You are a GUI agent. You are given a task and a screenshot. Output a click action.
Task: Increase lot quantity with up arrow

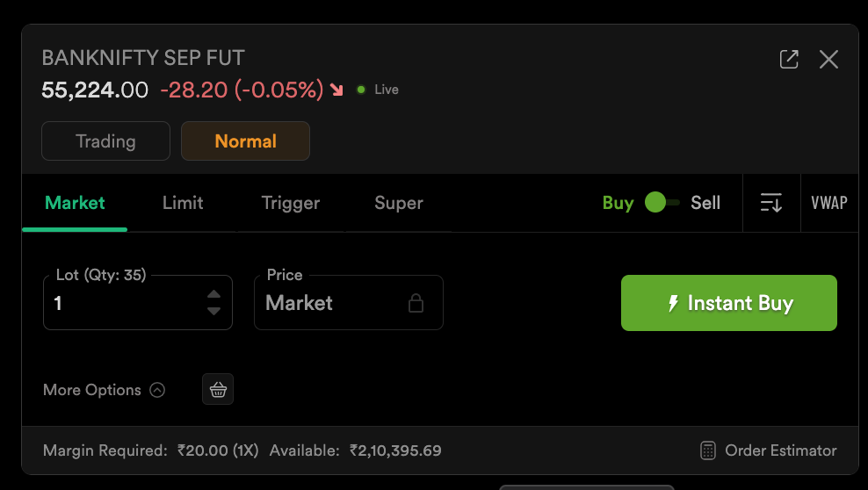[x=214, y=295]
